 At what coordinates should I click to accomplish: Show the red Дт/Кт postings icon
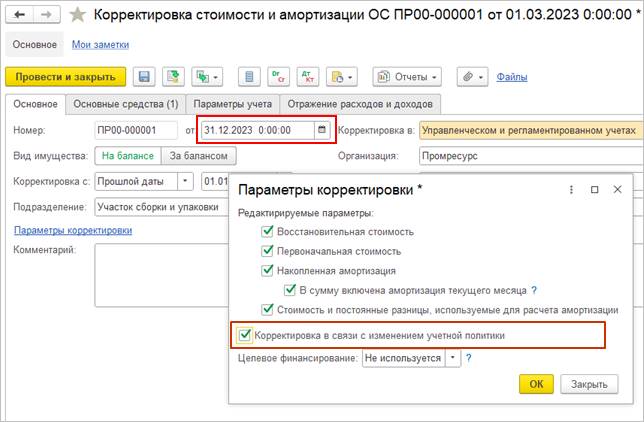pos(308,77)
